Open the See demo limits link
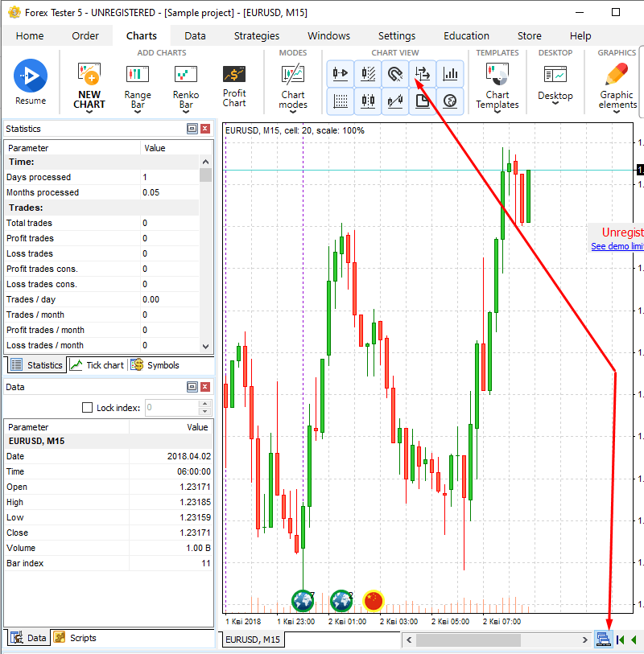Screen dimensions: 644x654 point(617,246)
